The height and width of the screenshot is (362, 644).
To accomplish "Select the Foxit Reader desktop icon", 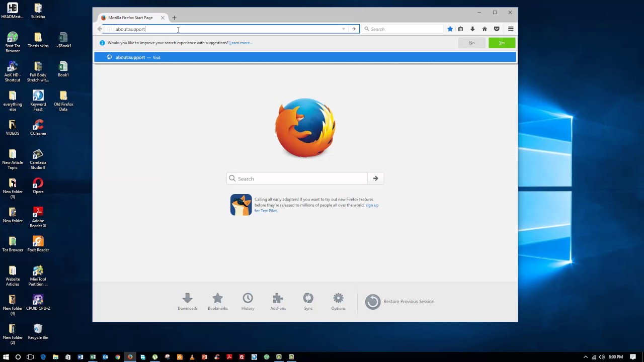I will pos(38,244).
